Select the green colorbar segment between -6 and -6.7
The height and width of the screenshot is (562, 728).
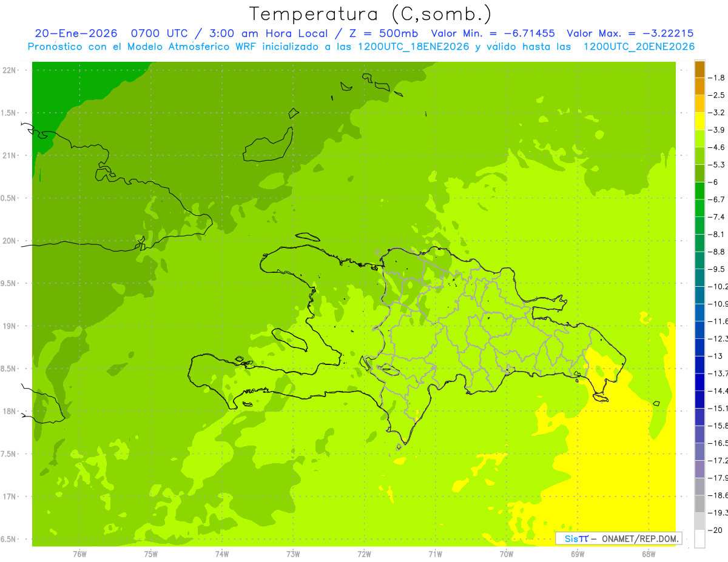click(x=699, y=191)
